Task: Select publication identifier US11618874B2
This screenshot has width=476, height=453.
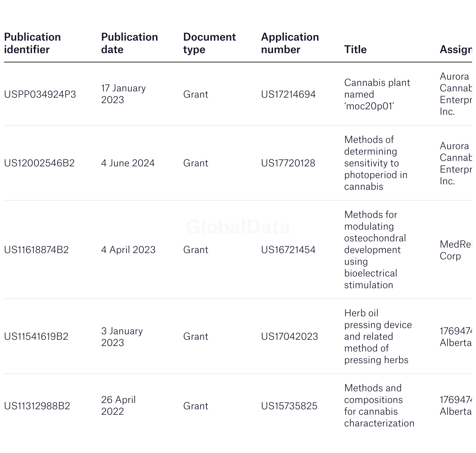Action: (x=36, y=250)
